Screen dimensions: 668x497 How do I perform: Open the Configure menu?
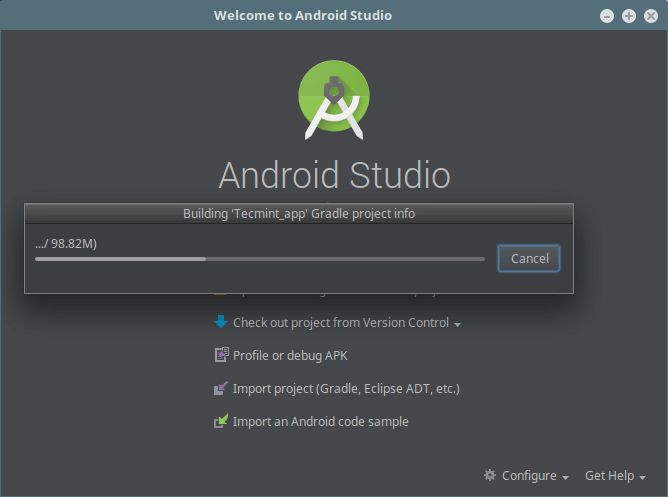pos(529,476)
